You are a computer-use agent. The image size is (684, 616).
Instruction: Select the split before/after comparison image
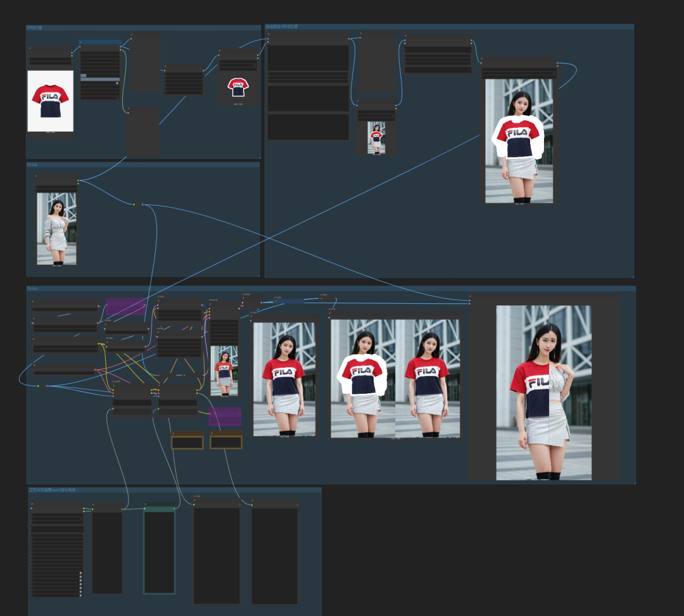pyautogui.click(x=543, y=393)
